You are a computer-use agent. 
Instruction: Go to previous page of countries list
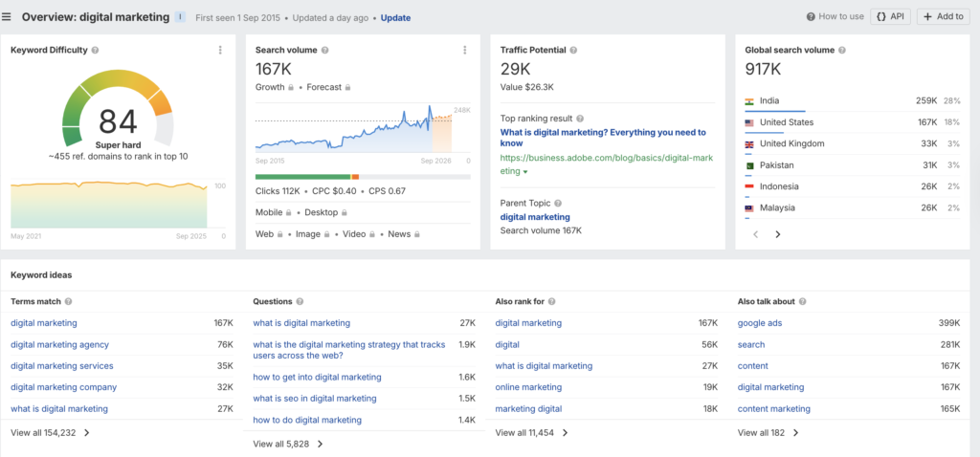point(756,235)
